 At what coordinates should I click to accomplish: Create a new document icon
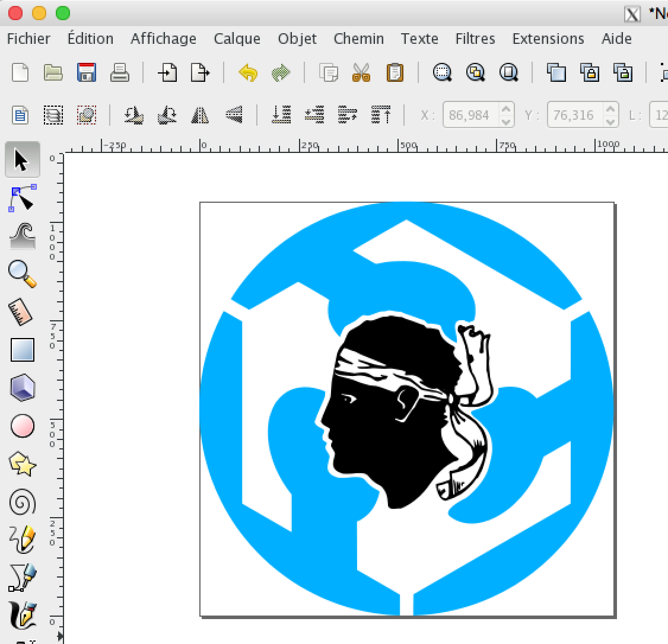[x=20, y=72]
